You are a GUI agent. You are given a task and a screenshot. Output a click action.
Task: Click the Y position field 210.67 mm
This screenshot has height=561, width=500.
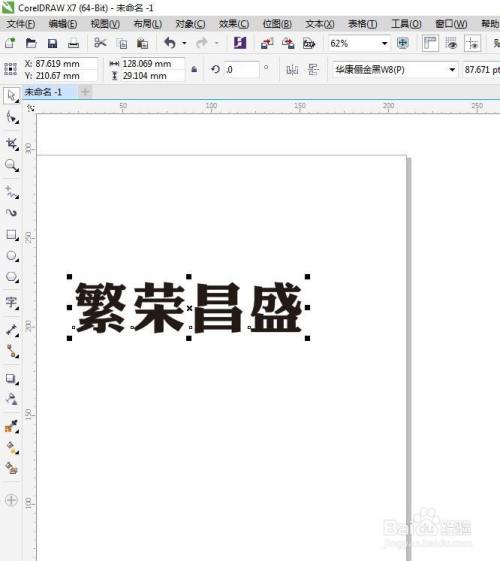pyautogui.click(x=65, y=76)
